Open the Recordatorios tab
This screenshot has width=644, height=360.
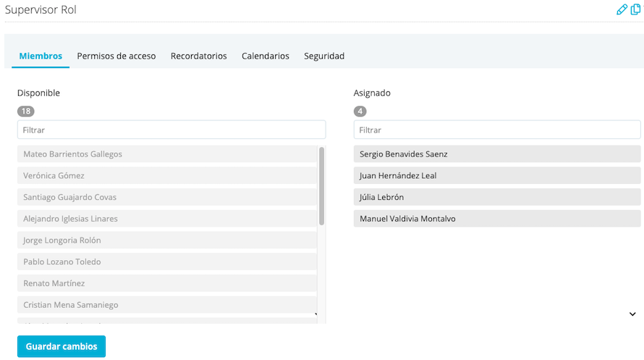click(199, 56)
